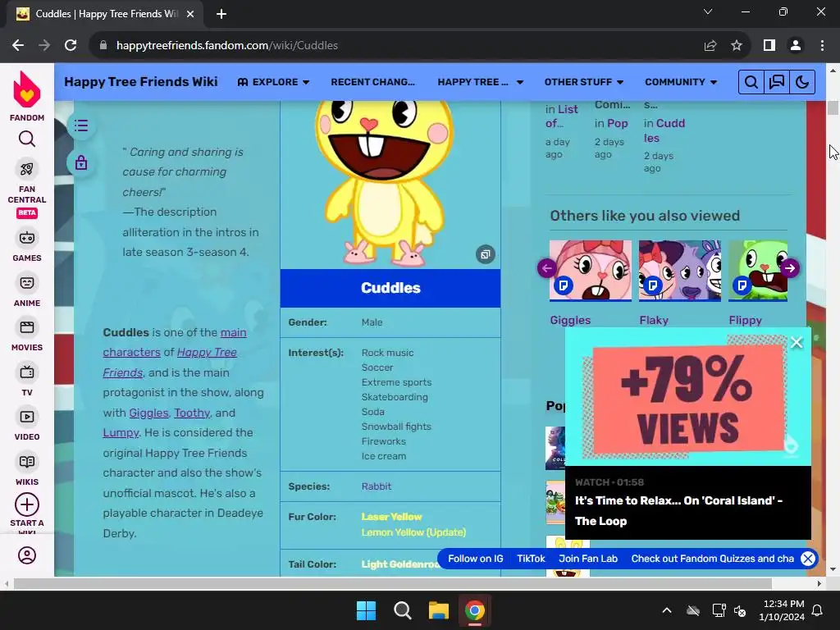This screenshot has width=840, height=630.
Task: Open Chrome tab search chevron
Action: [708, 11]
